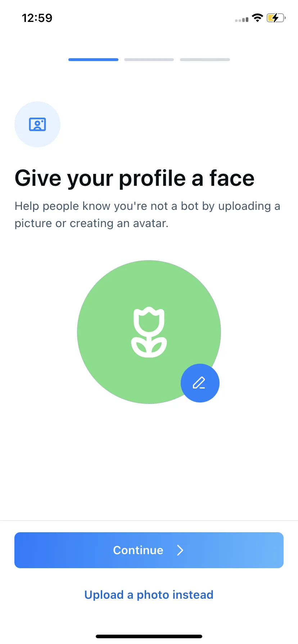Select the second gray progress step
This screenshot has height=644, width=298.
(149, 60)
